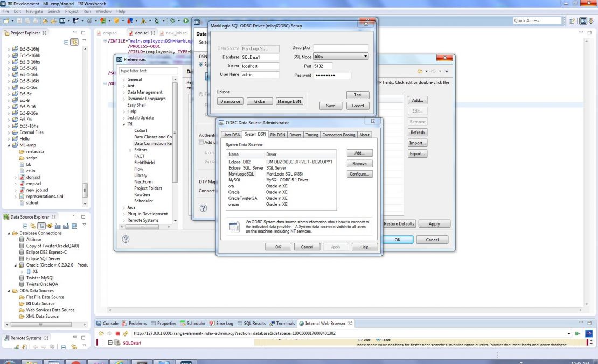Click the help icon in the Data dialog

click(203, 208)
